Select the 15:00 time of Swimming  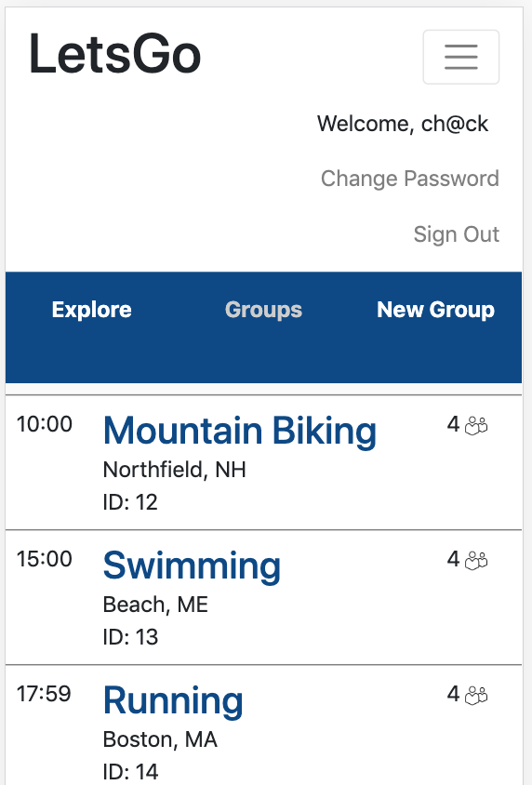click(44, 559)
